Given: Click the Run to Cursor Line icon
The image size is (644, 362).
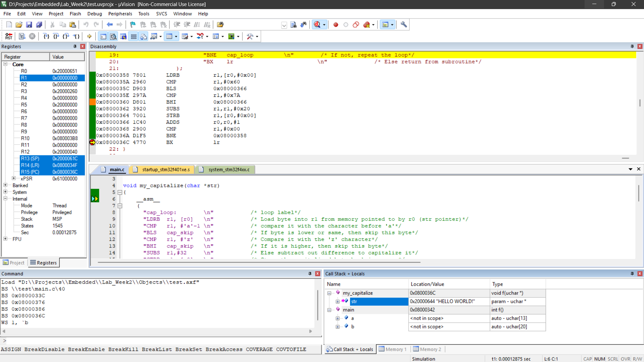Looking at the screenshot, I should click(x=77, y=36).
